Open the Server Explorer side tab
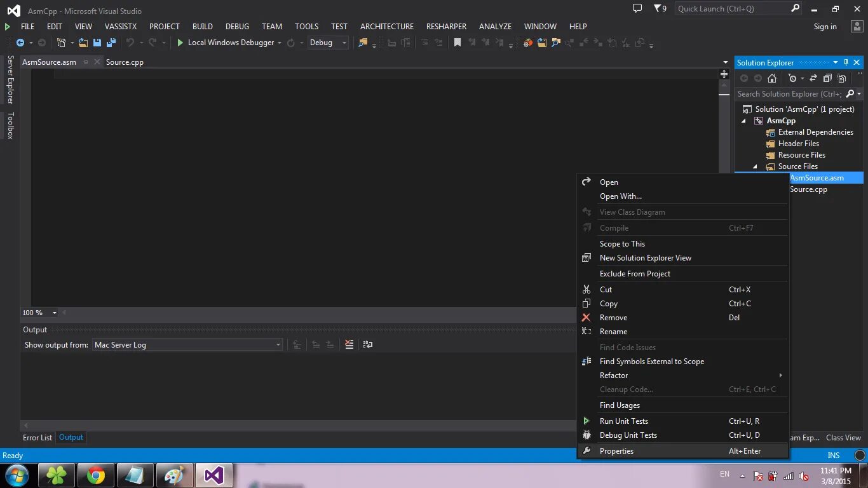This screenshot has width=868, height=488. tap(10, 79)
